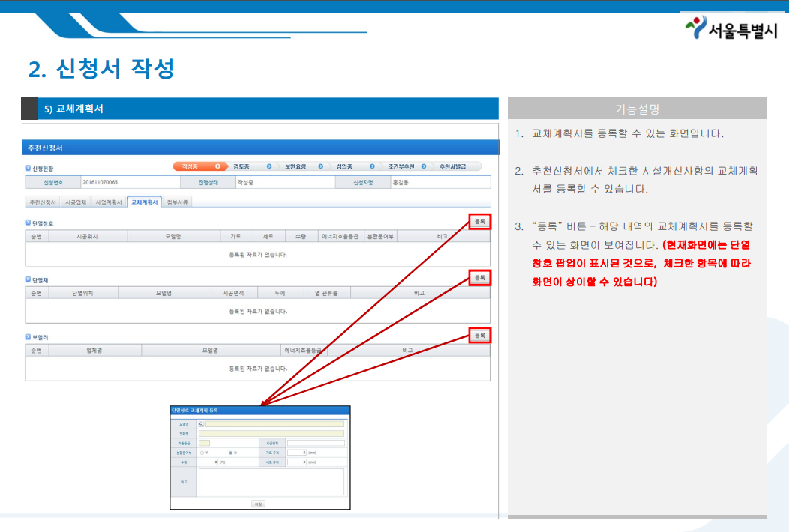Open the 시공업체 tab
789x532 pixels.
coord(76,201)
